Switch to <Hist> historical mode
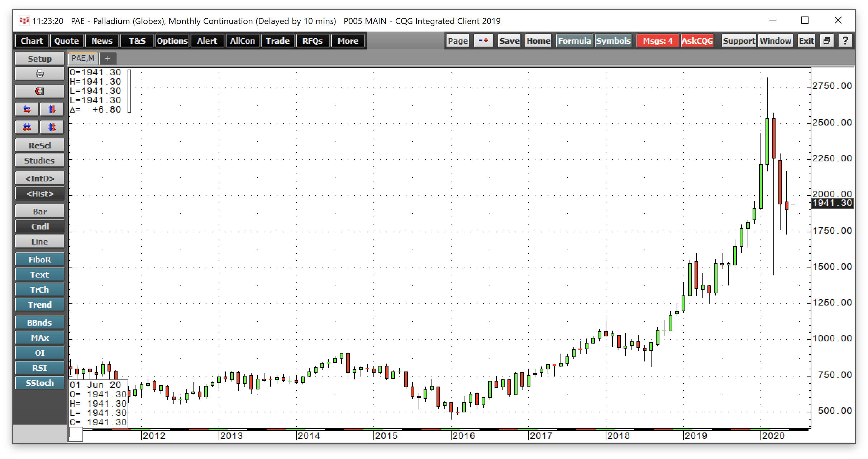 pos(39,194)
